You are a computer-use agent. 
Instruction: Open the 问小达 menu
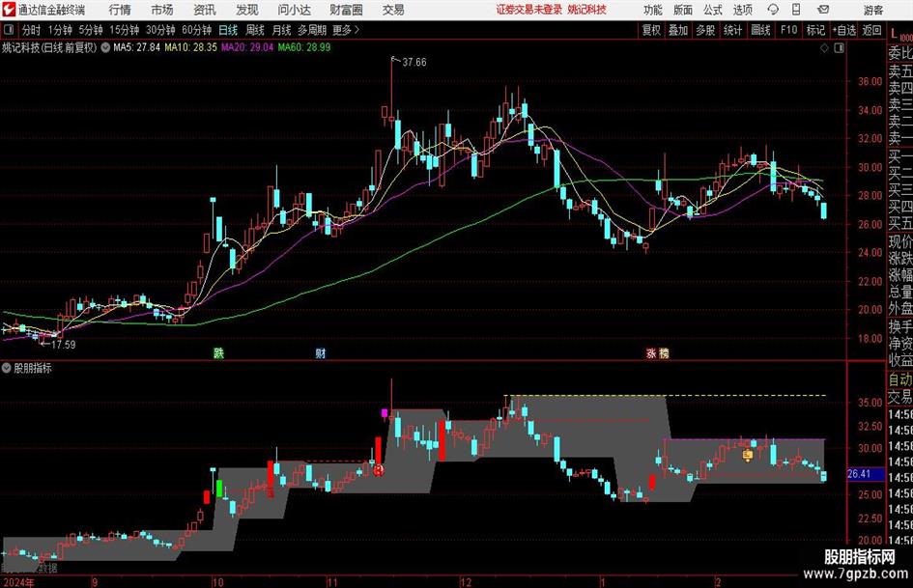tap(294, 10)
